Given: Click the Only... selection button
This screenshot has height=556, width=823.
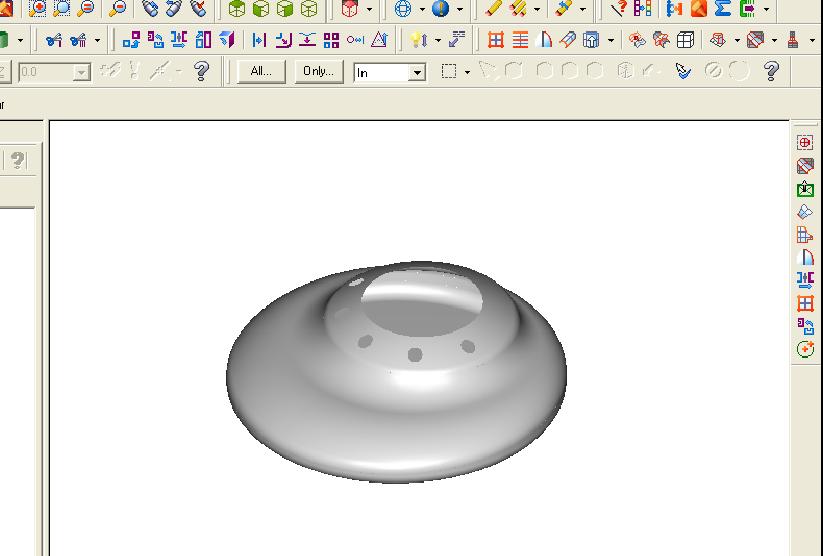Looking at the screenshot, I should (319, 71).
